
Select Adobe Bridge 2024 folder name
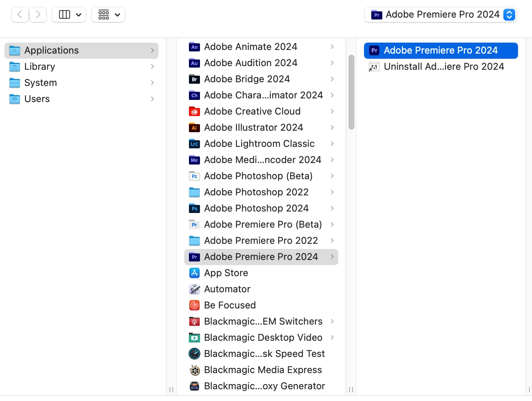tap(247, 79)
